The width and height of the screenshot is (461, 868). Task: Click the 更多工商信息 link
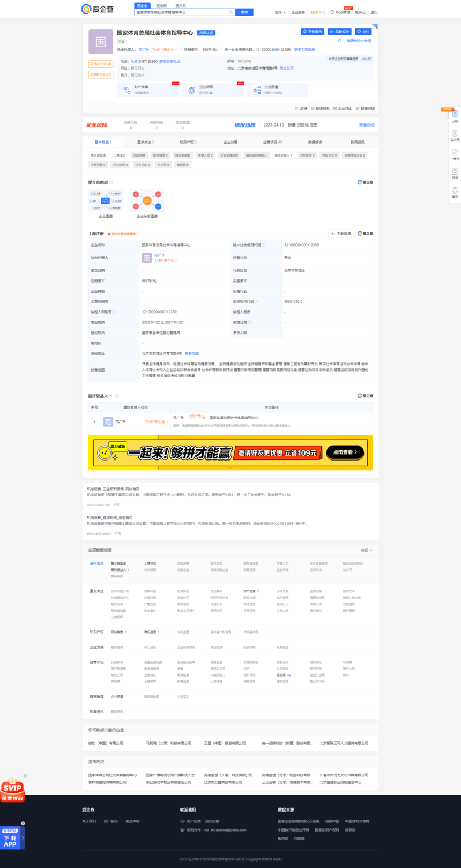click(x=304, y=50)
